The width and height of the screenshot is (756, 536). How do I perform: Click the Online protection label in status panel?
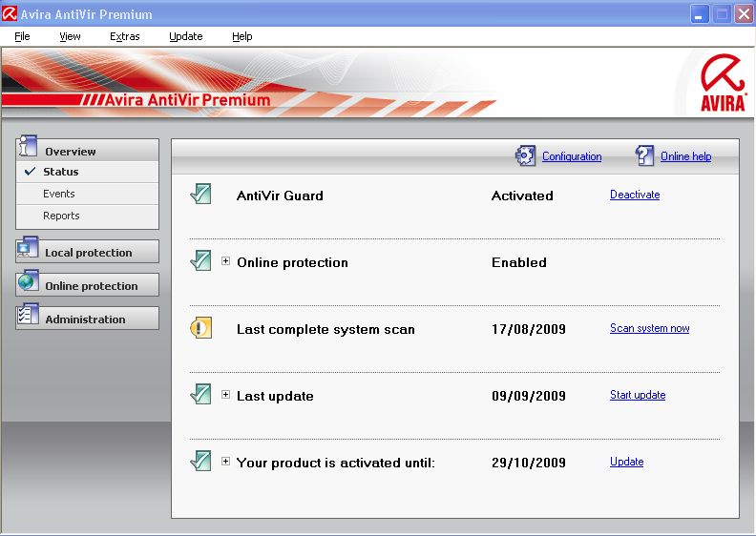point(292,262)
